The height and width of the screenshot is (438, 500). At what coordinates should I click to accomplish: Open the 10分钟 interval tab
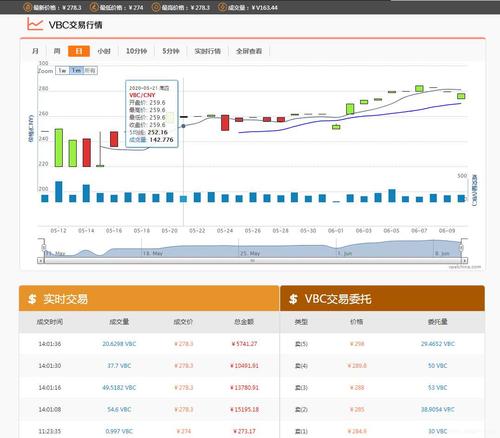pos(136,51)
